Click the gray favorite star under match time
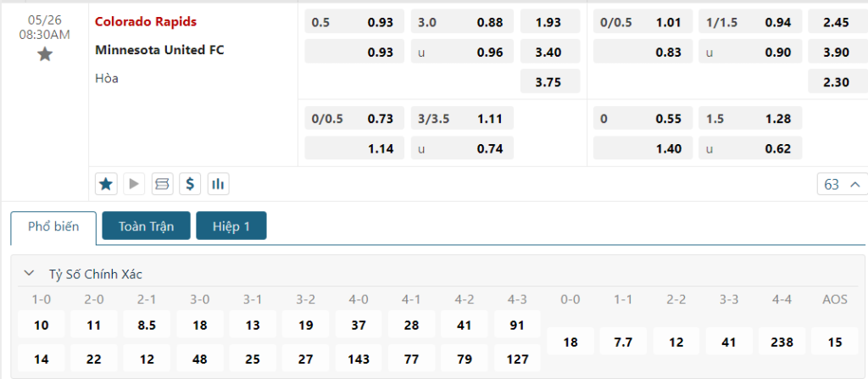The width and height of the screenshot is (868, 379). [45, 54]
